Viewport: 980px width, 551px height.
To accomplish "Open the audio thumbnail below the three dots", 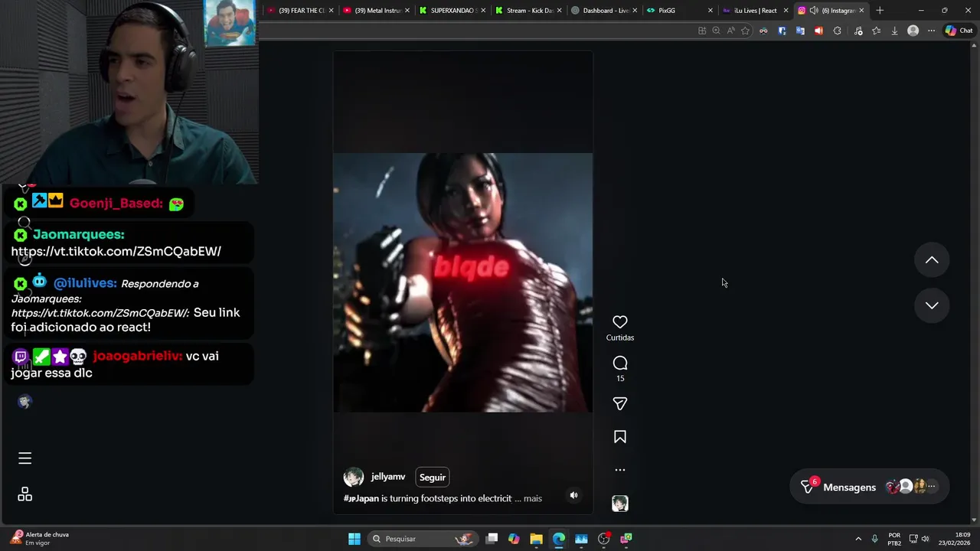I will point(620,504).
